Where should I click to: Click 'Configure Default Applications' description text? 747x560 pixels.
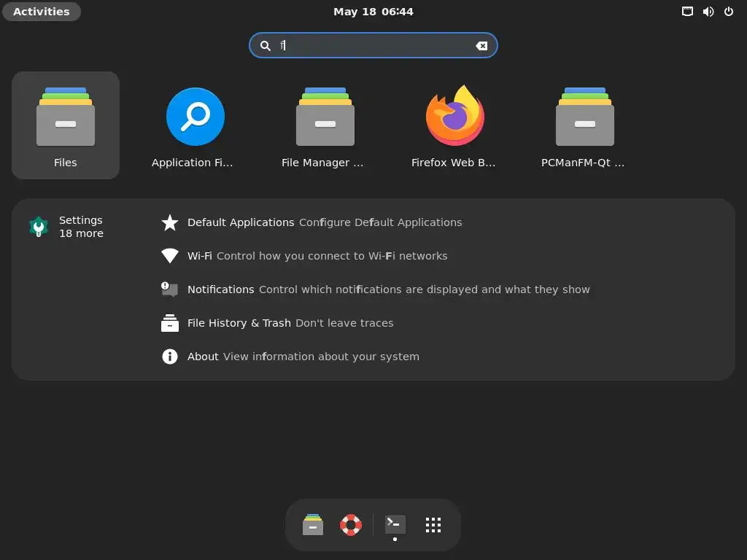pyautogui.click(x=380, y=222)
